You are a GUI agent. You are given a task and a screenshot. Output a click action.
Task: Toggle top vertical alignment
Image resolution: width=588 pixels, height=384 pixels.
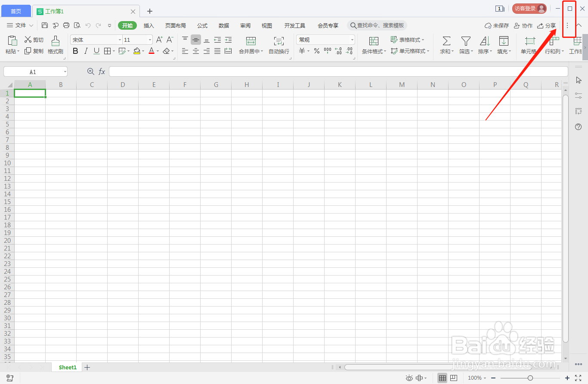click(x=185, y=40)
